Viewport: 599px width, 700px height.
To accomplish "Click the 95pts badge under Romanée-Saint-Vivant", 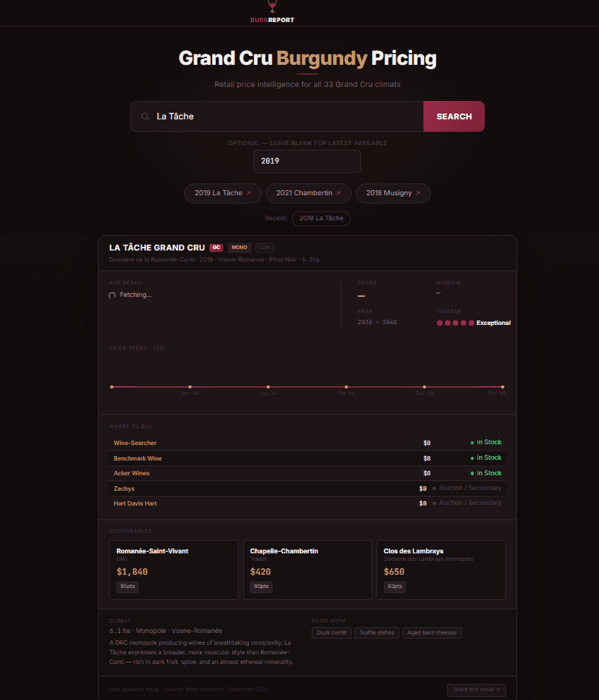I will 127,587.
